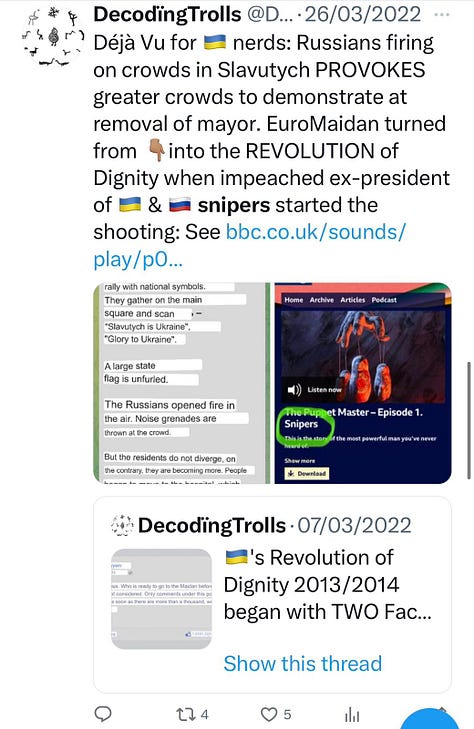Viewport: 474px width, 729px height.
Task: Click the page scrollbar on right edge
Action: click(469, 420)
